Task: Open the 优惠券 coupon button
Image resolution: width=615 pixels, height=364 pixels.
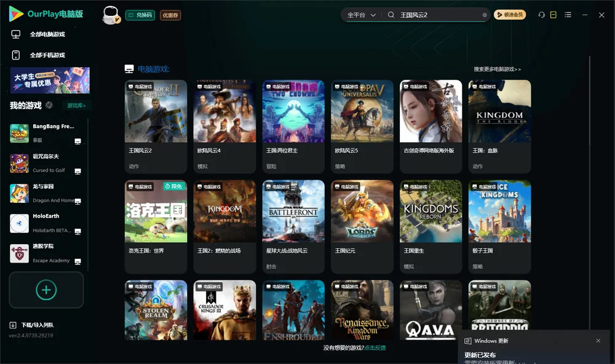Action: tap(170, 15)
